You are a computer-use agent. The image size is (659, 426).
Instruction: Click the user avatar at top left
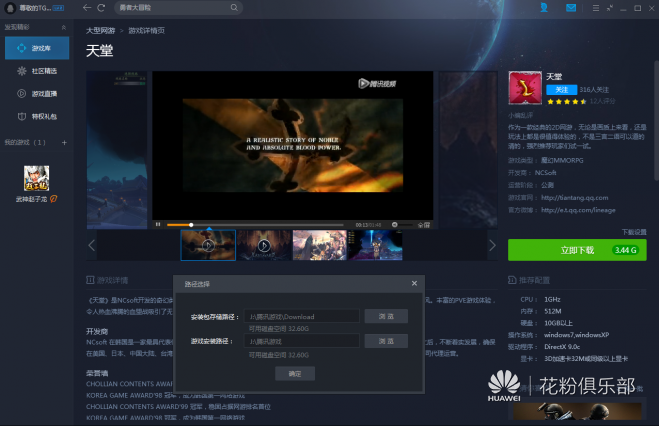(10, 8)
